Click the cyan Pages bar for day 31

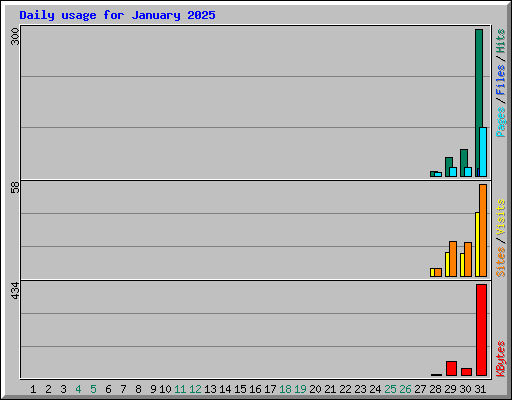click(x=483, y=152)
